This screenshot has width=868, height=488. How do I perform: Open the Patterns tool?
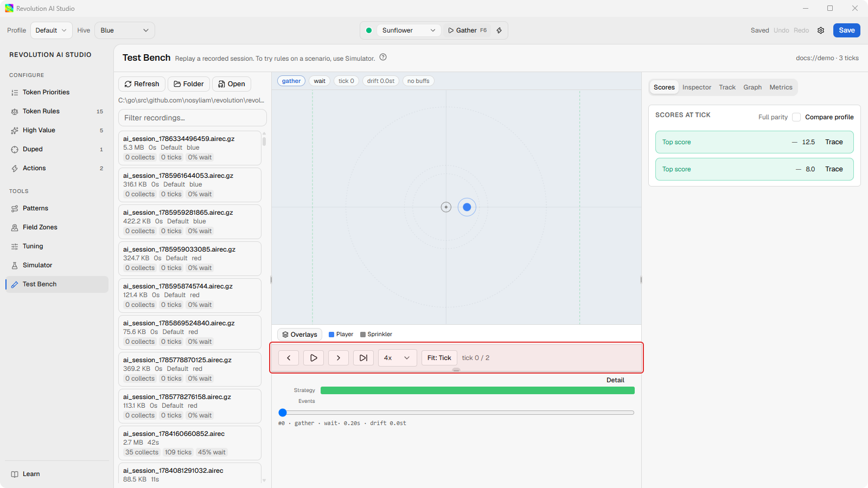[x=57, y=208]
